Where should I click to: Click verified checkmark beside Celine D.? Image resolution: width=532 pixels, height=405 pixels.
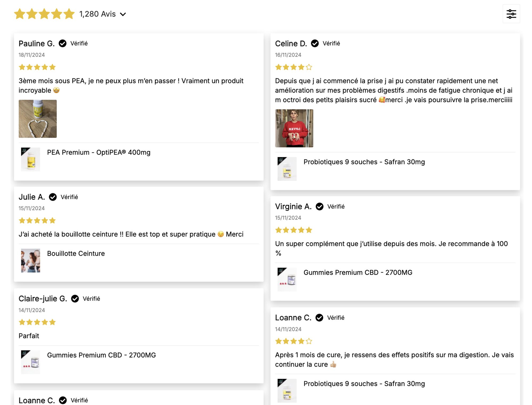(x=315, y=43)
